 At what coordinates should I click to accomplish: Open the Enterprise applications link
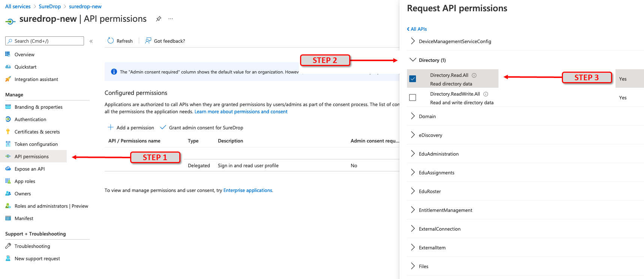point(248,190)
